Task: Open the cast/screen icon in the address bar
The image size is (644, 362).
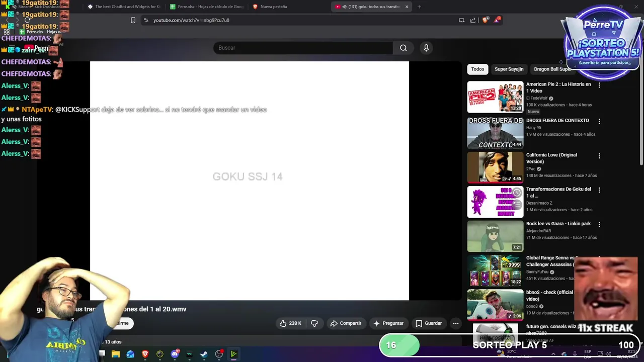Action: [461, 20]
